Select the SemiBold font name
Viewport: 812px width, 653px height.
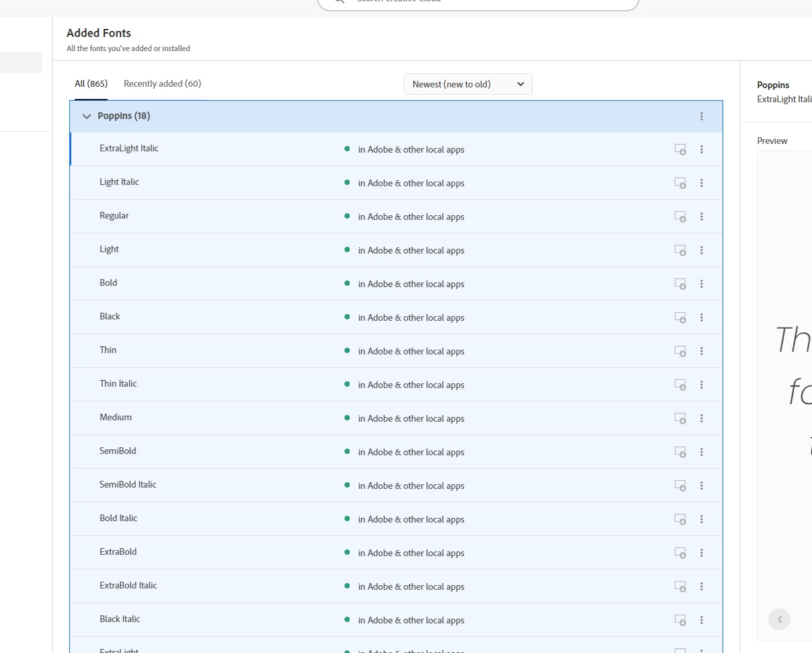[x=118, y=451]
